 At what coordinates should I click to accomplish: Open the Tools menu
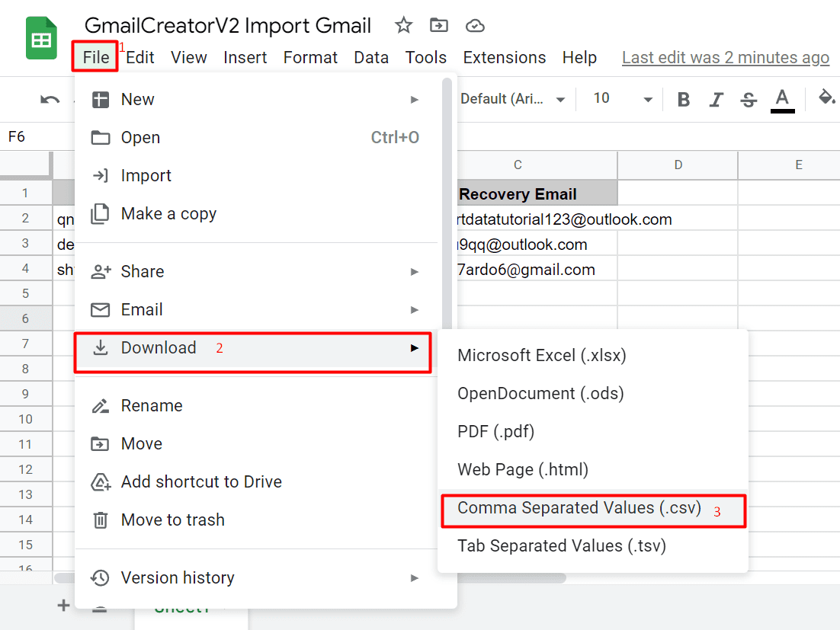click(426, 57)
